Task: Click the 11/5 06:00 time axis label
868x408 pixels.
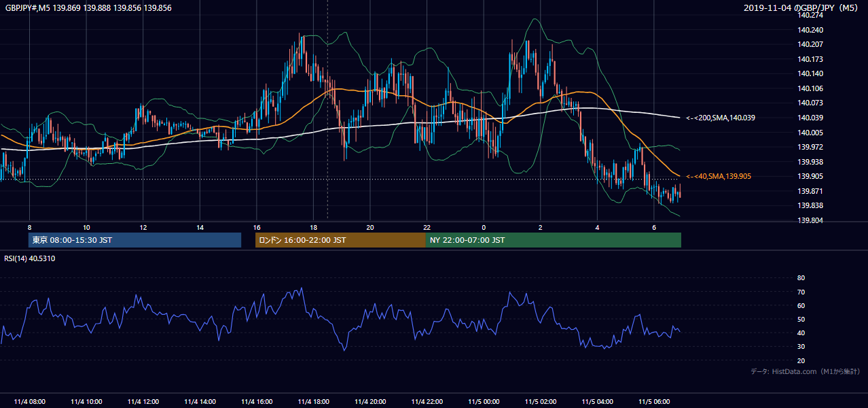Action: tap(653, 401)
